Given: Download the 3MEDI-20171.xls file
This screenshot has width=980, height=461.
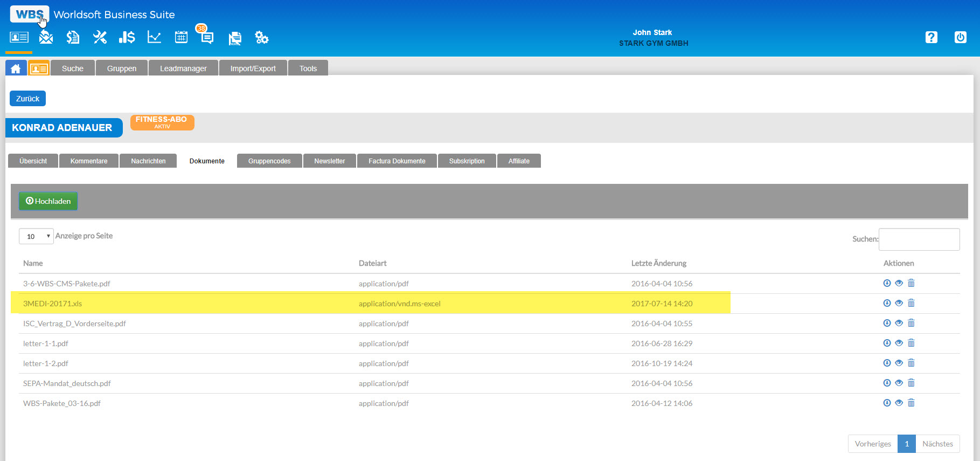Looking at the screenshot, I should point(887,303).
